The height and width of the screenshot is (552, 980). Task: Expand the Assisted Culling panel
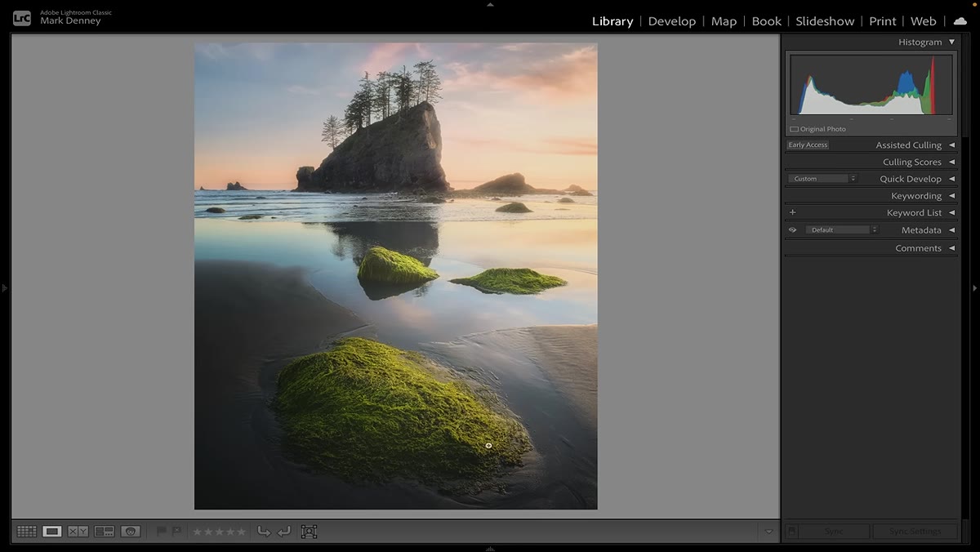coord(951,145)
